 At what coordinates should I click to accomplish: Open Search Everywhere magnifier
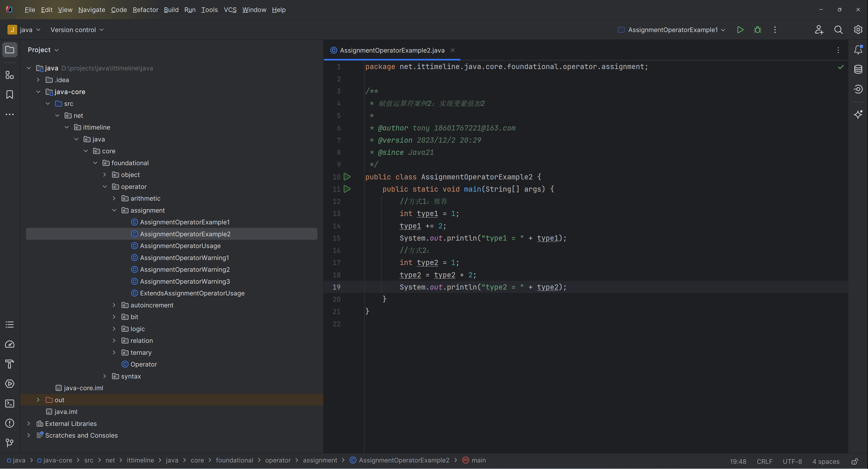click(x=838, y=30)
